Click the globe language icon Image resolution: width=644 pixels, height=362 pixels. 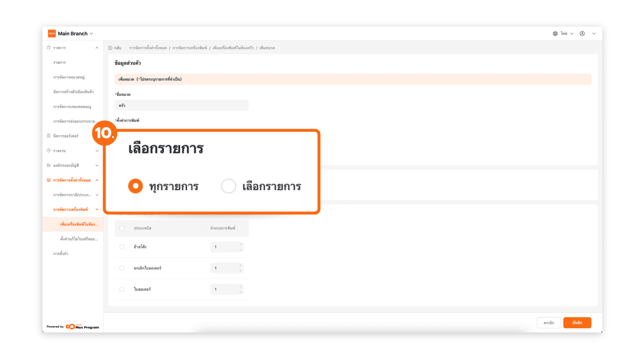click(x=555, y=34)
